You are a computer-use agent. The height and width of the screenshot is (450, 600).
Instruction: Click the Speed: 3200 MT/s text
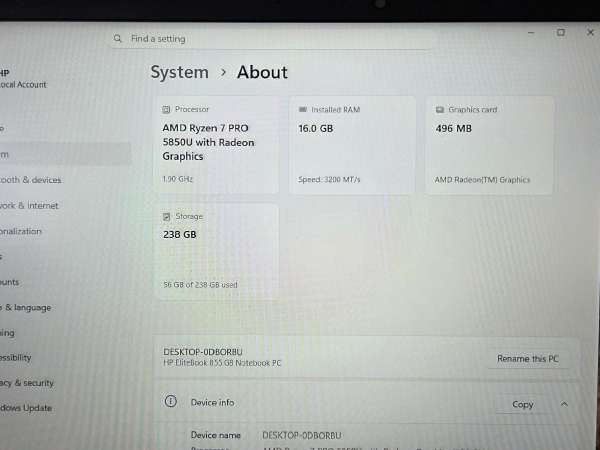click(329, 179)
